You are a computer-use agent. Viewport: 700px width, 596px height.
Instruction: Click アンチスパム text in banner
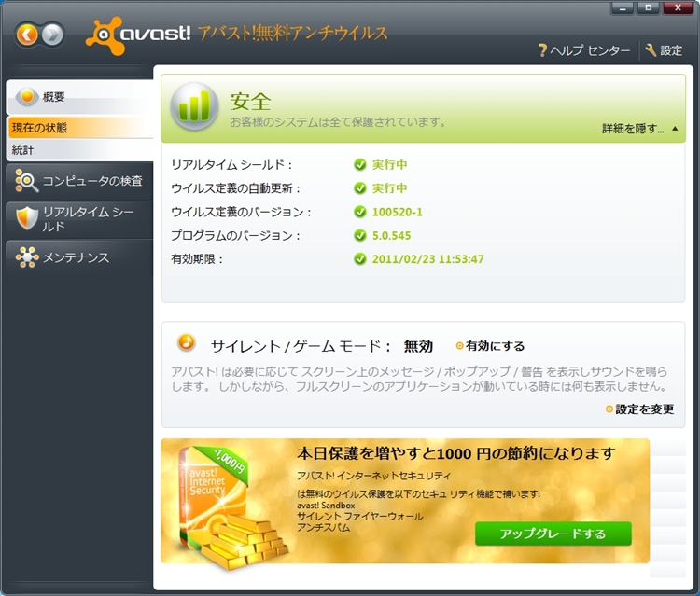[324, 528]
